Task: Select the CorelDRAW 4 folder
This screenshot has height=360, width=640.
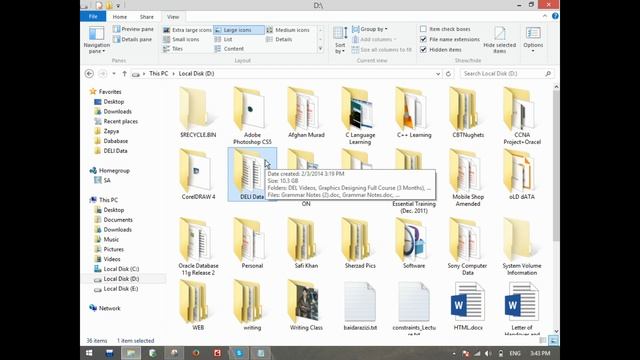Action: tap(198, 174)
